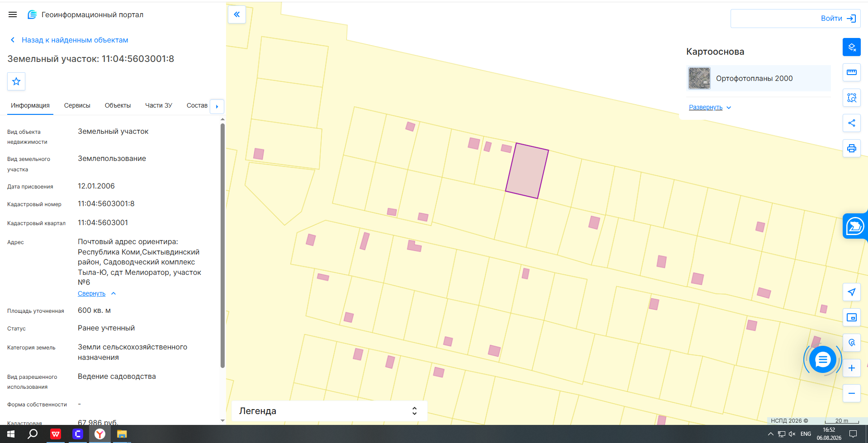Activate the area search selection tool
This screenshot has width=868, height=443.
coord(852,98)
